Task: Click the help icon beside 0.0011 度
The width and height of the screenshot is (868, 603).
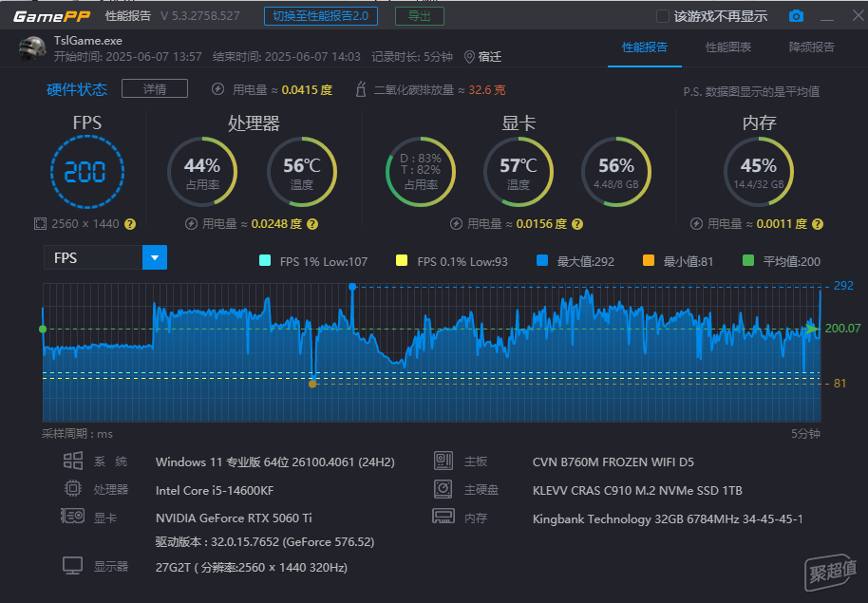Action: coord(818,224)
